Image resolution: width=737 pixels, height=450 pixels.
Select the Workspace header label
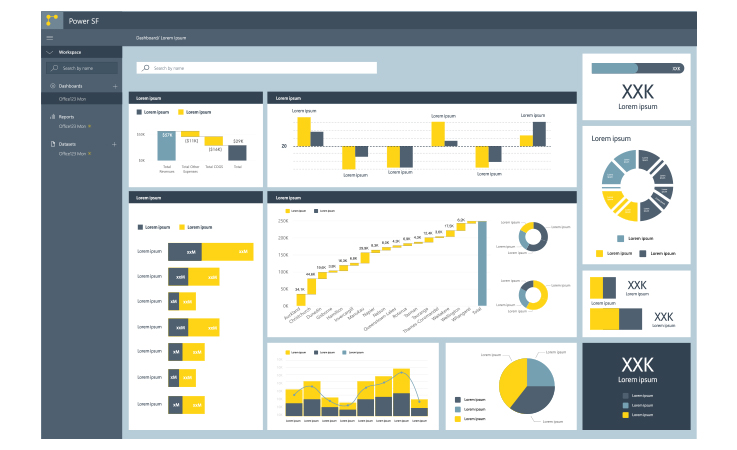pos(70,52)
